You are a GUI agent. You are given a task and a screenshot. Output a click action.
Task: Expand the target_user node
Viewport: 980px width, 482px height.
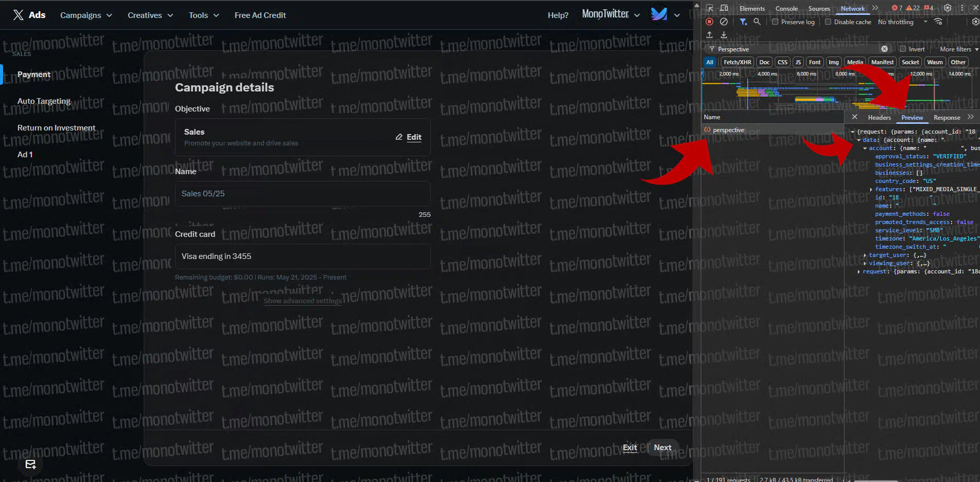click(x=865, y=255)
